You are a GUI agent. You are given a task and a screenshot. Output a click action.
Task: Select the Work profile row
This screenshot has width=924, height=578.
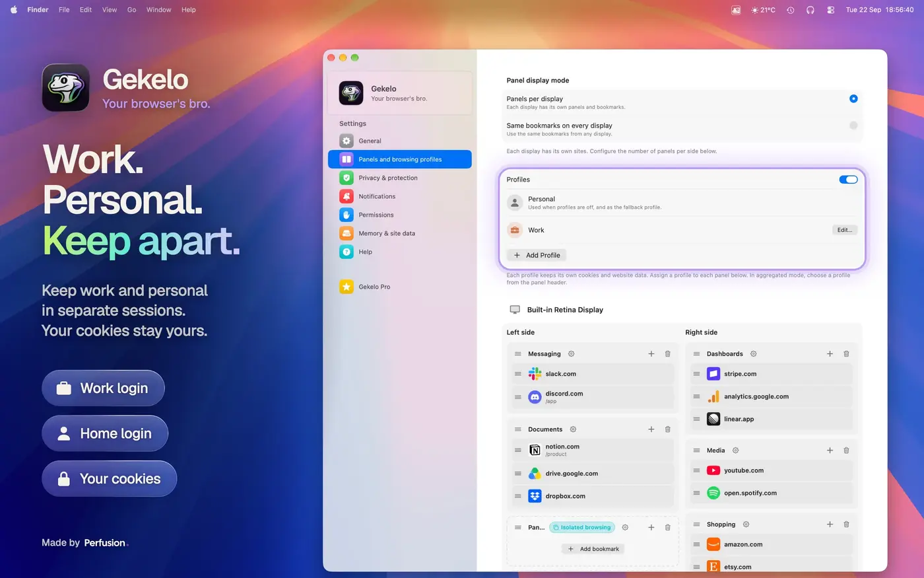682,230
